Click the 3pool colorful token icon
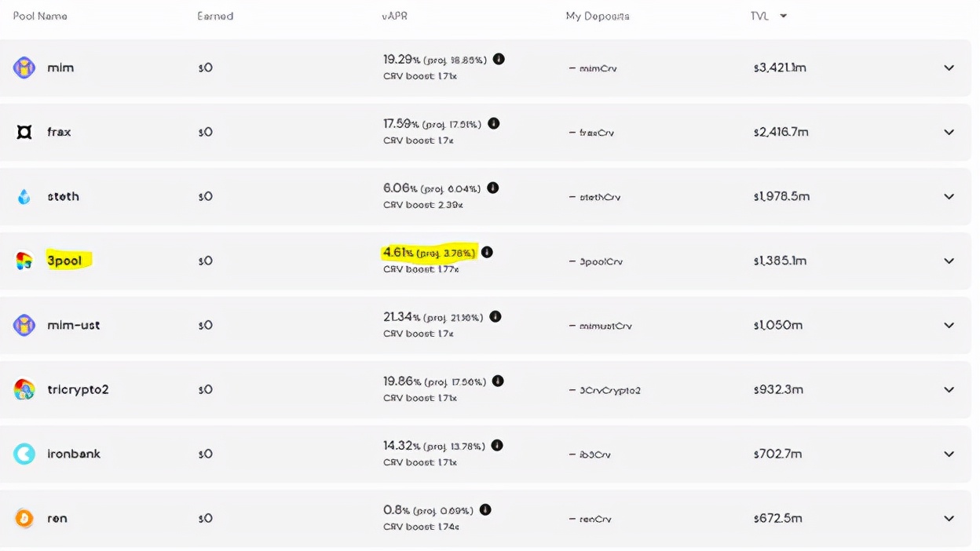 24,261
